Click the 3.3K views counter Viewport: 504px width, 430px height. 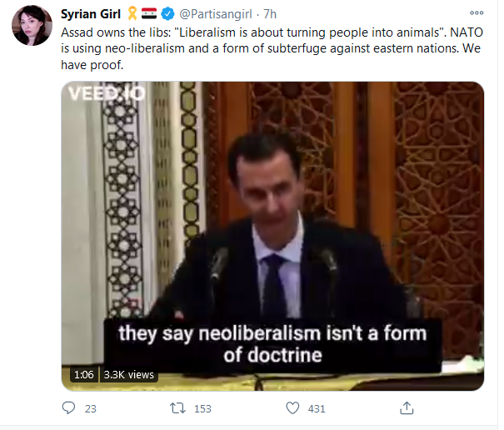click(128, 375)
